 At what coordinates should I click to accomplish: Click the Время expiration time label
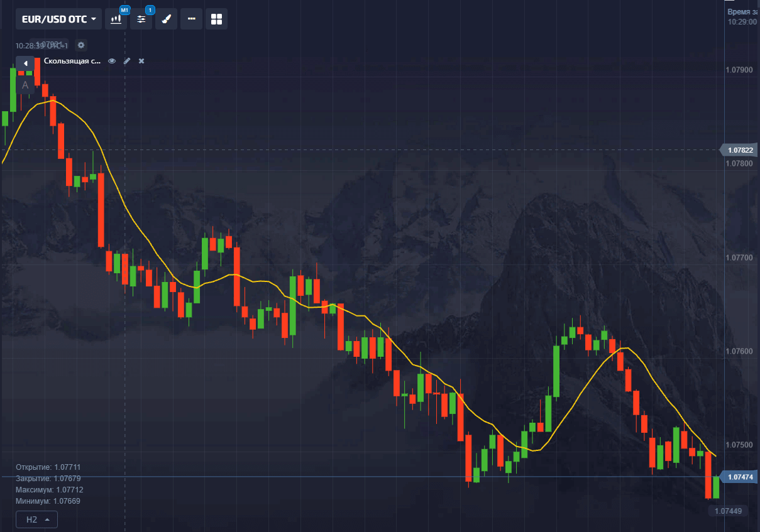(x=742, y=12)
